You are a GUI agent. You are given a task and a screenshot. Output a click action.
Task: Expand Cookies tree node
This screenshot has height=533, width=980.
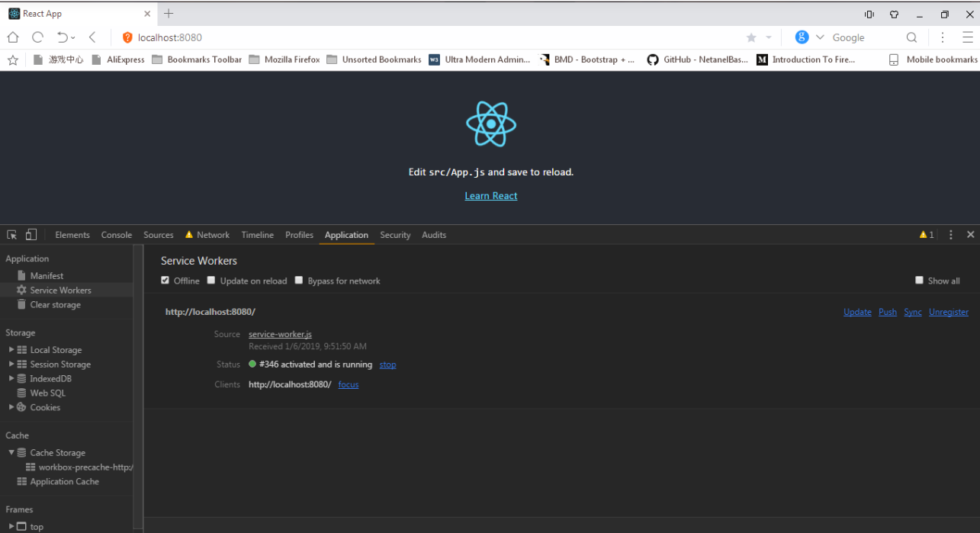click(x=11, y=408)
